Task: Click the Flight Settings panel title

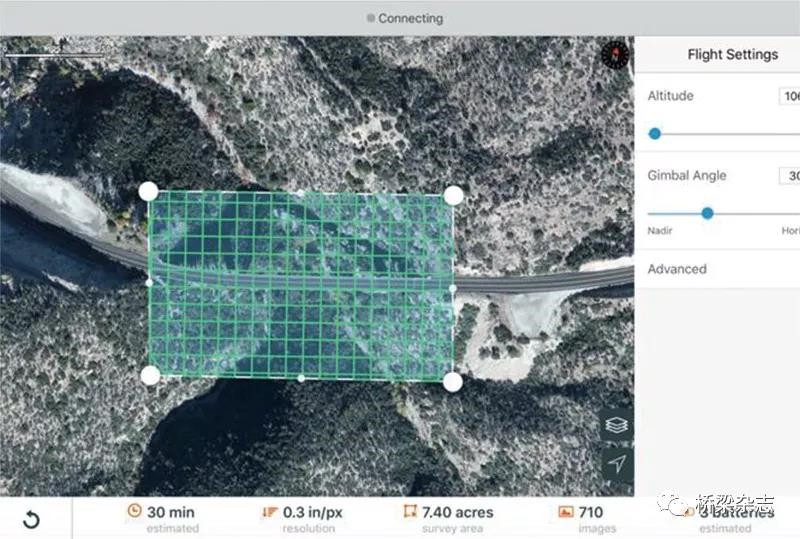Action: point(732,55)
